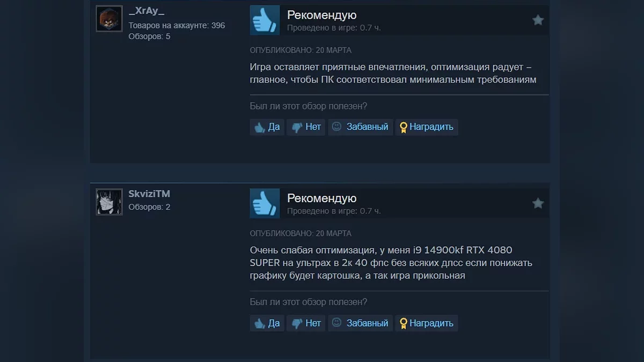Vote 'Нет' on _XrAy_'s review

(306, 127)
